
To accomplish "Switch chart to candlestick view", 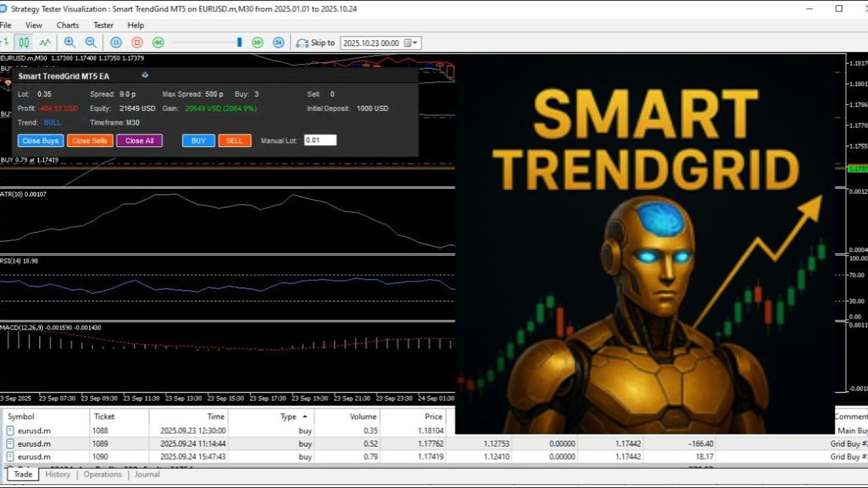I will coord(24,42).
